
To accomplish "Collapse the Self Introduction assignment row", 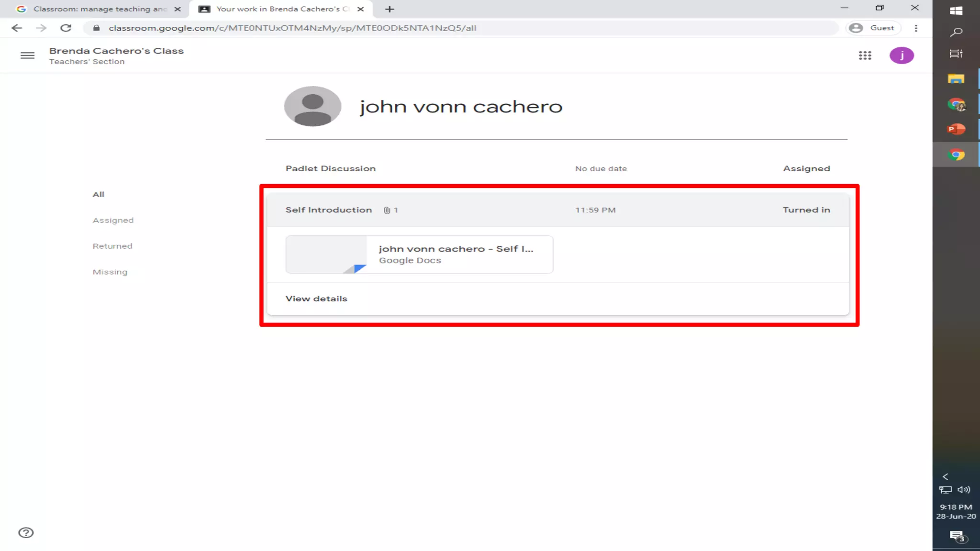I will point(557,210).
